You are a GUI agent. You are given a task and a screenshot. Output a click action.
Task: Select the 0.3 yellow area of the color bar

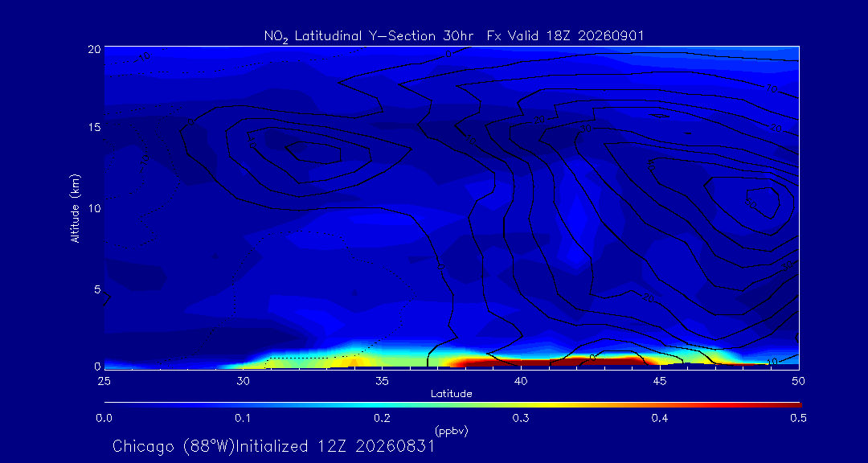coord(521,405)
